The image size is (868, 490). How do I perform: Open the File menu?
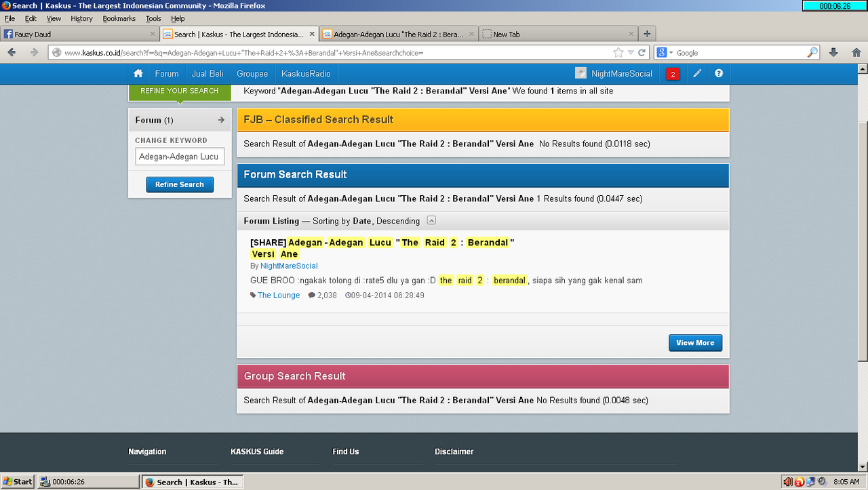(9, 18)
